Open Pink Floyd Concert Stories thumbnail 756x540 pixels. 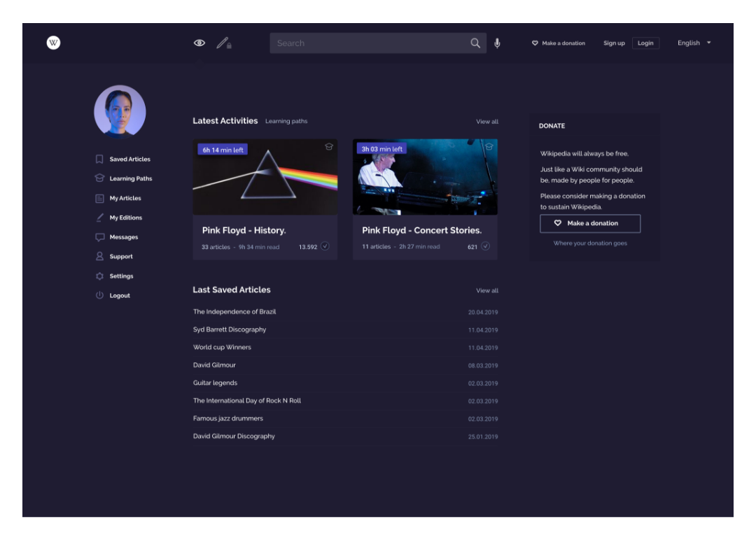point(426,177)
